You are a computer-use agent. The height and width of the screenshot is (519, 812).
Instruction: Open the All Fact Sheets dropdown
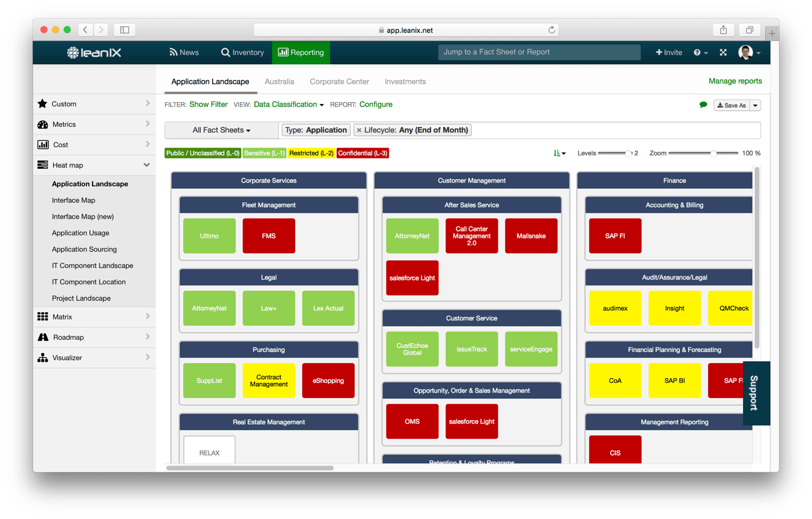(x=221, y=130)
